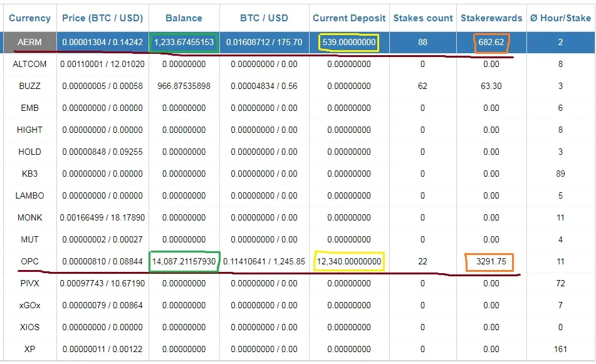This screenshot has width=596, height=364.
Task: Click PIVX hour/stake value 72
Action: coord(561,283)
